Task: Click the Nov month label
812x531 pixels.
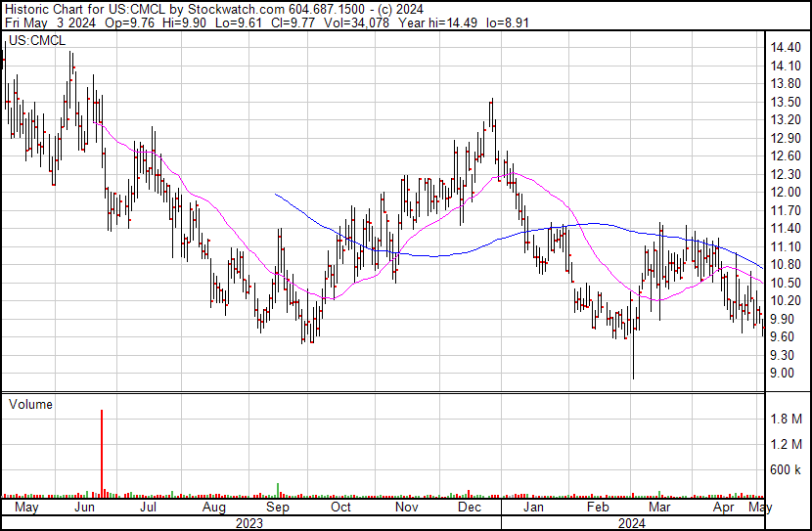Action: pyautogui.click(x=407, y=508)
